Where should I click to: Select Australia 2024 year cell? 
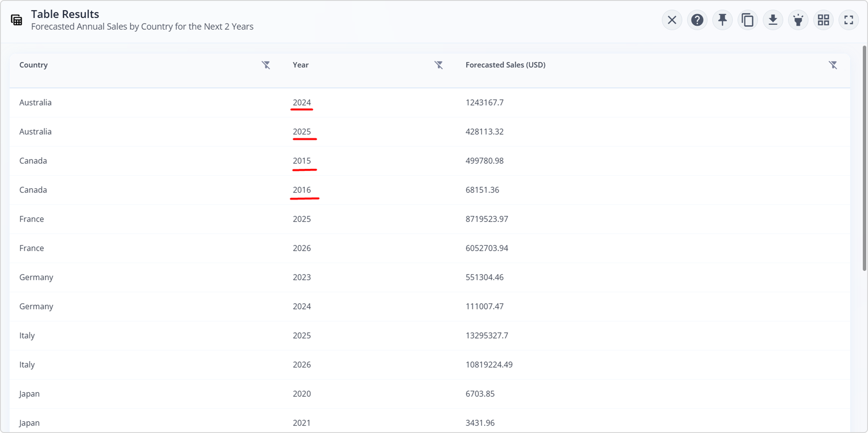coord(302,103)
